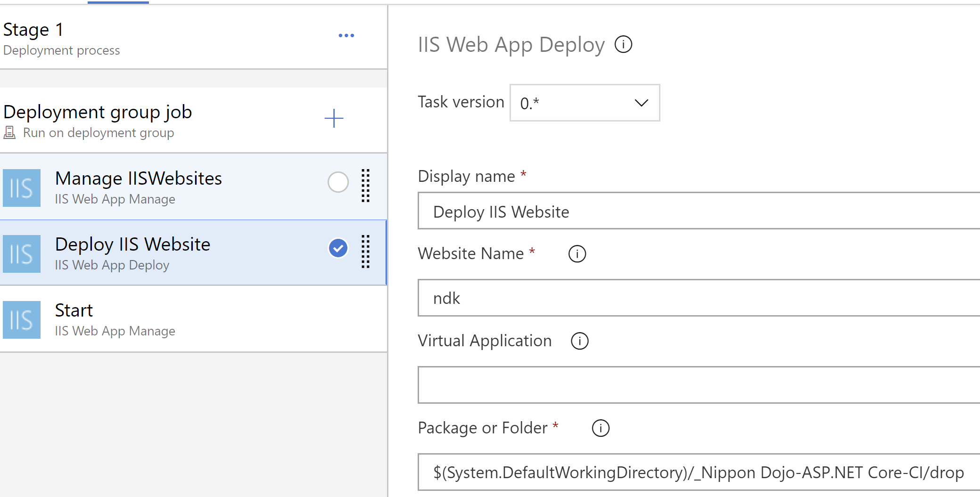Show Virtual Application info tooltip

click(579, 341)
